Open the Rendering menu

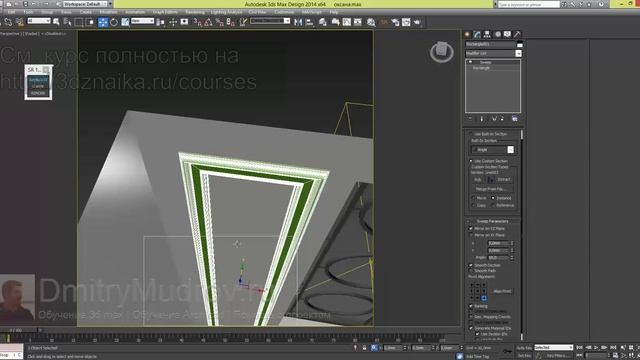point(195,12)
